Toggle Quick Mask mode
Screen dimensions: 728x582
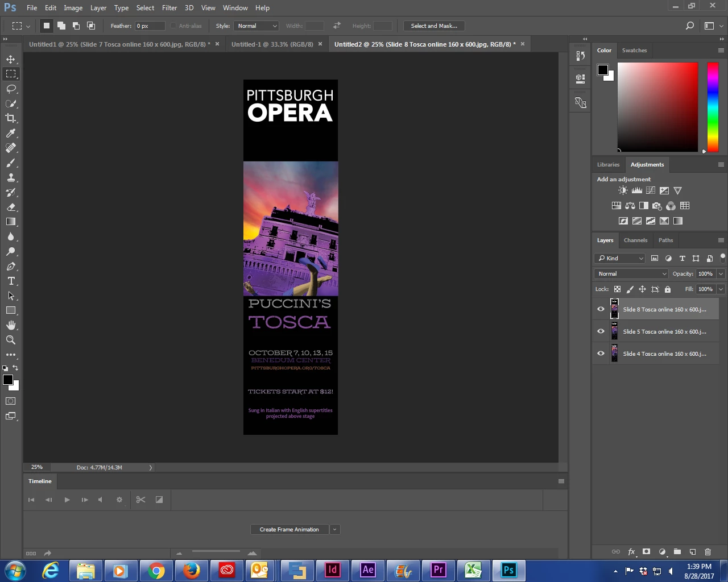(x=11, y=401)
